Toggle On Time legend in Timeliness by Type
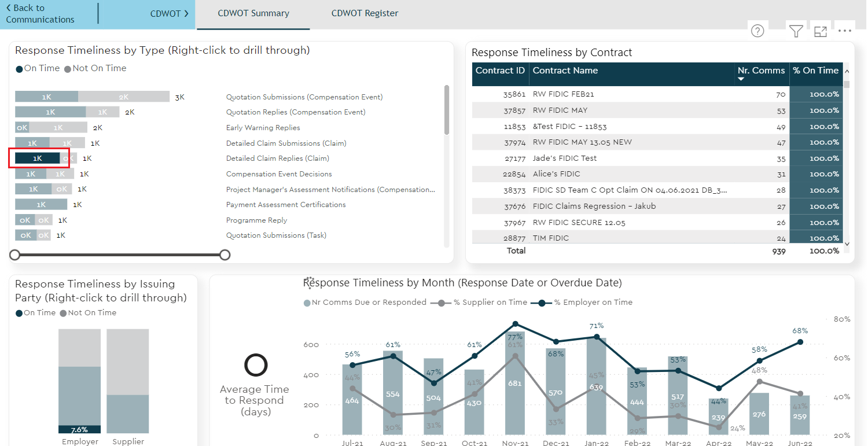 tap(38, 68)
